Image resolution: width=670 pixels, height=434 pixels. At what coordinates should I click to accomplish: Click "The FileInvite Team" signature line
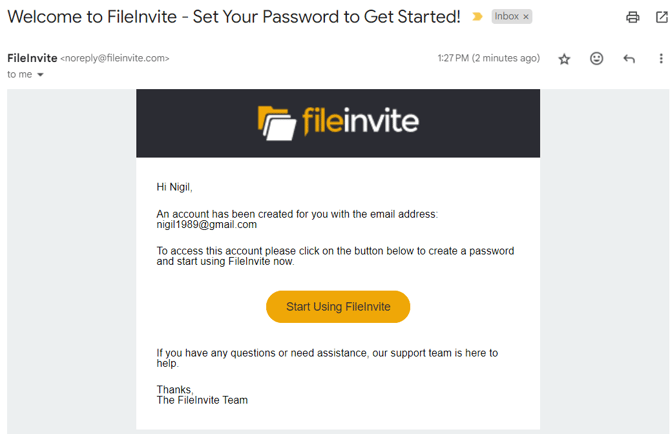[x=202, y=400]
